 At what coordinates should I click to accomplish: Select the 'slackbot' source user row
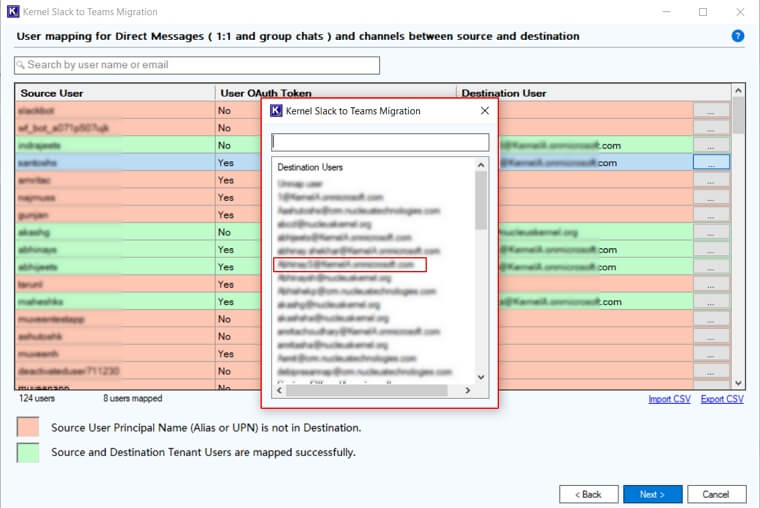point(115,111)
